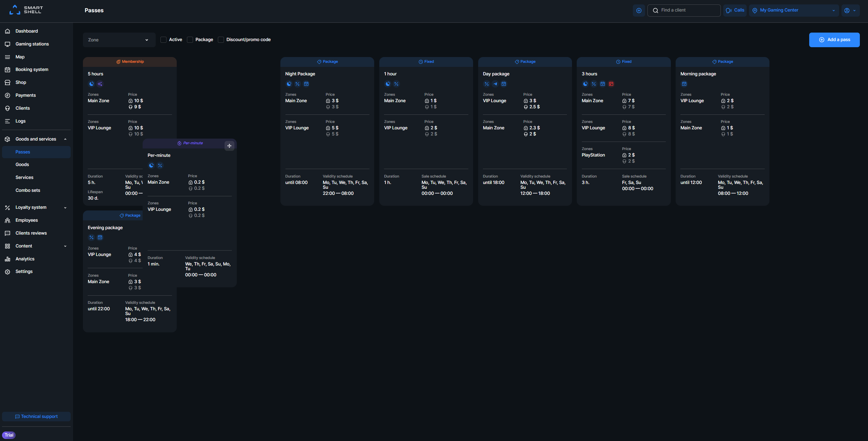This screenshot has width=868, height=441.
Task: Open the user profile icon in header
Action: 850,11
